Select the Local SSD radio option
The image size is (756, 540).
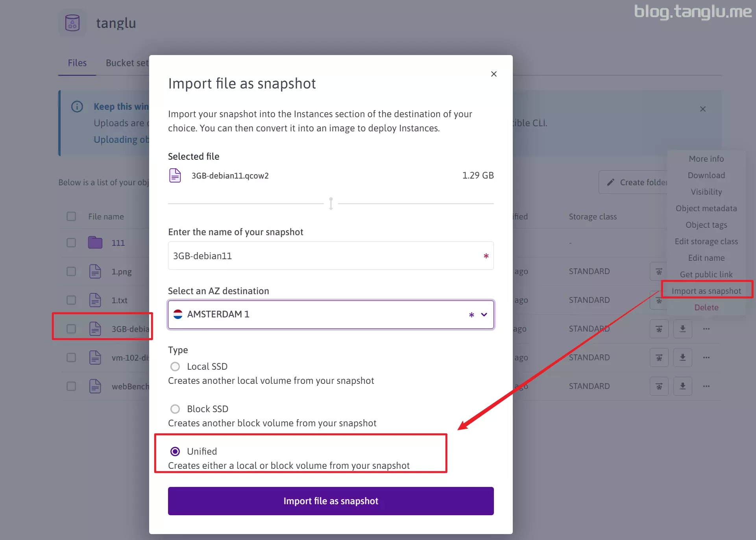point(175,367)
